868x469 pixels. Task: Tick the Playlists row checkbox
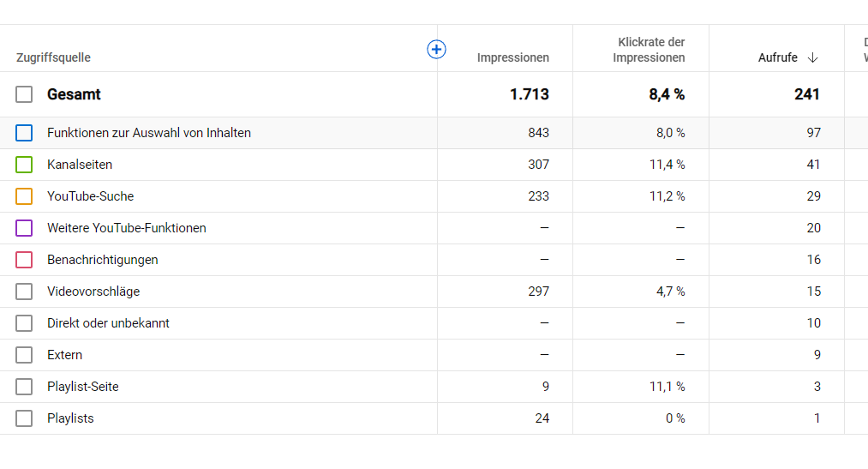pos(24,418)
